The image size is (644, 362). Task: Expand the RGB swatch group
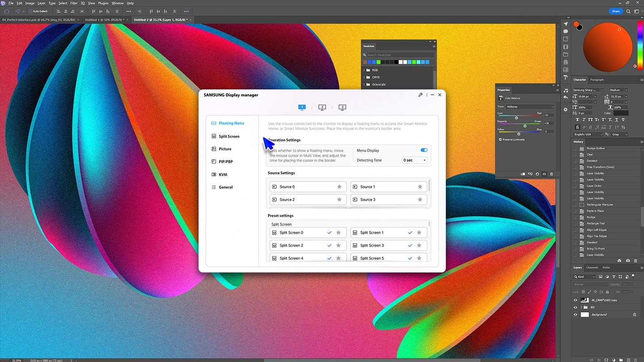tap(364, 70)
